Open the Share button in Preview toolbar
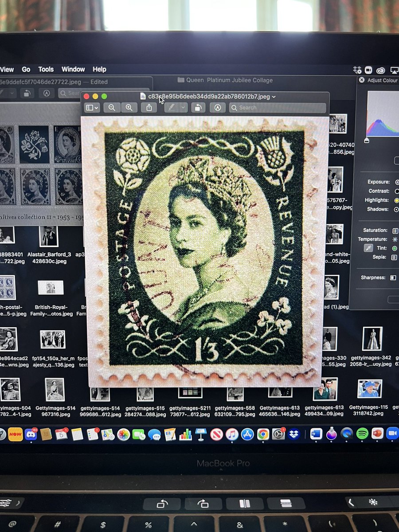Image resolution: width=399 pixels, height=532 pixels. tap(149, 107)
